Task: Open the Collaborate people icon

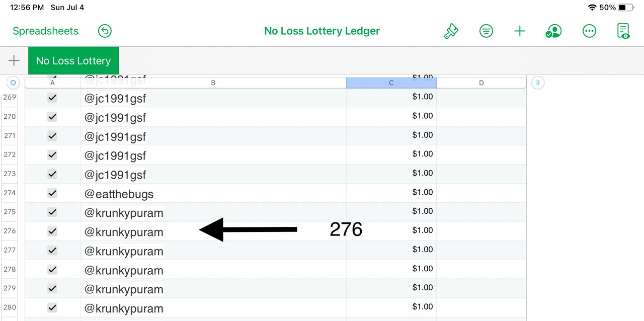Action: click(x=553, y=31)
